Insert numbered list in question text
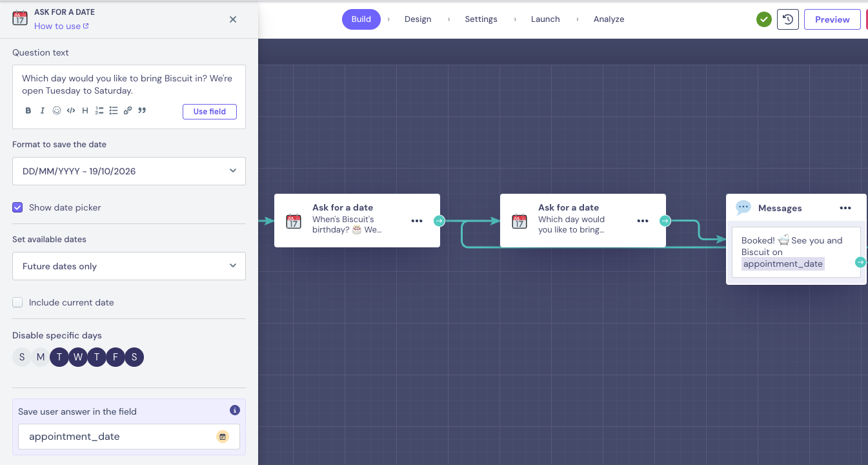Image resolution: width=868 pixels, height=465 pixels. [99, 111]
